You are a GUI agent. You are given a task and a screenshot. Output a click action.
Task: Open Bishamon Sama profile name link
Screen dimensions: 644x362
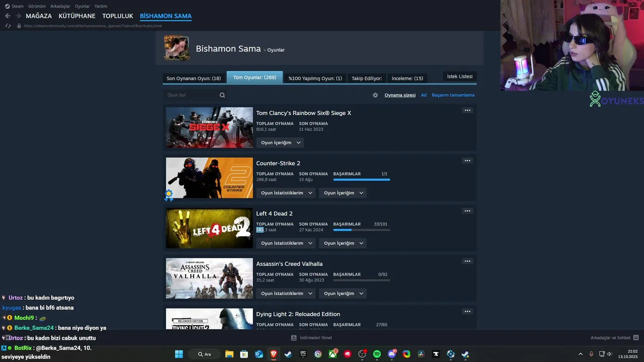pyautogui.click(x=228, y=49)
